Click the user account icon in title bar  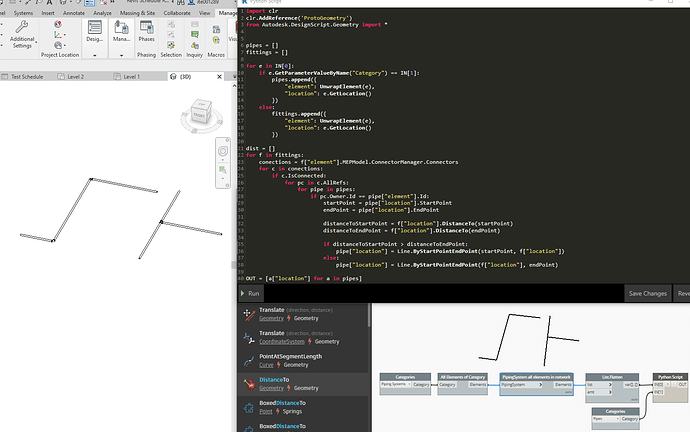point(192,2)
